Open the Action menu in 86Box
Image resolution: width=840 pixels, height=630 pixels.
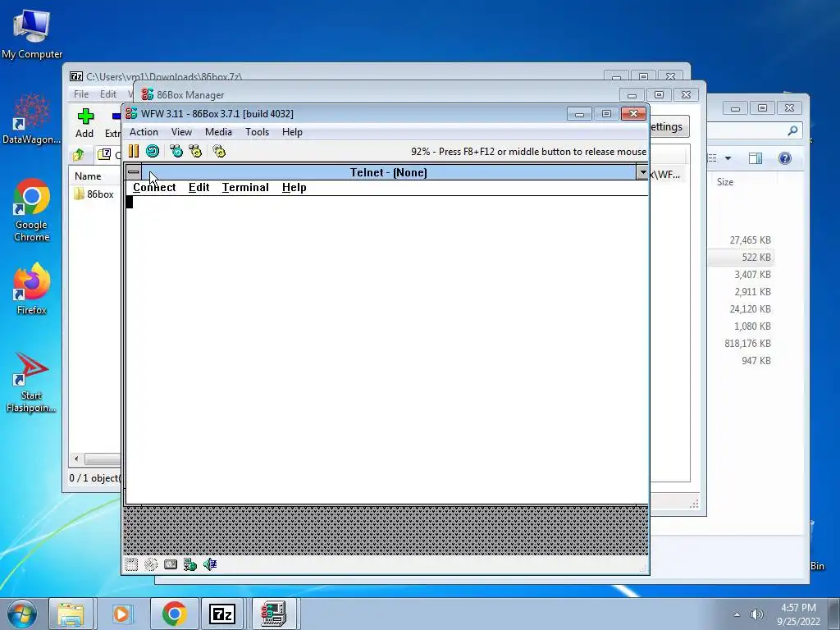click(144, 132)
